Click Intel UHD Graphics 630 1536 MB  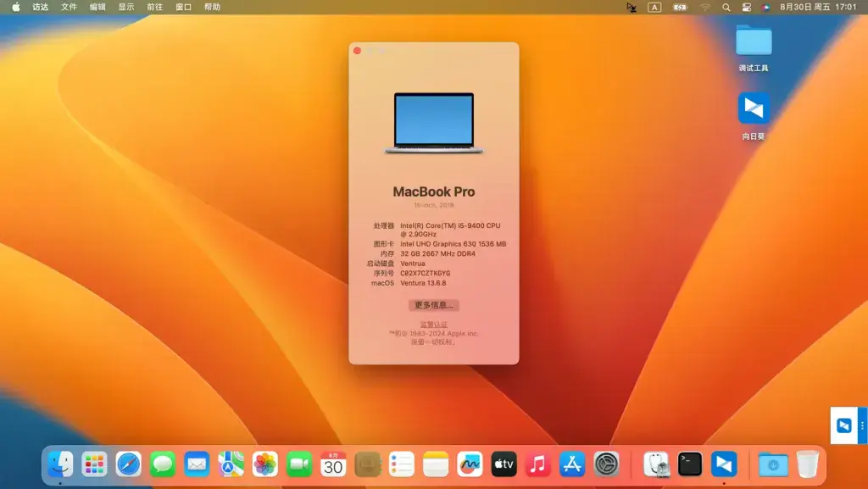[453, 244]
